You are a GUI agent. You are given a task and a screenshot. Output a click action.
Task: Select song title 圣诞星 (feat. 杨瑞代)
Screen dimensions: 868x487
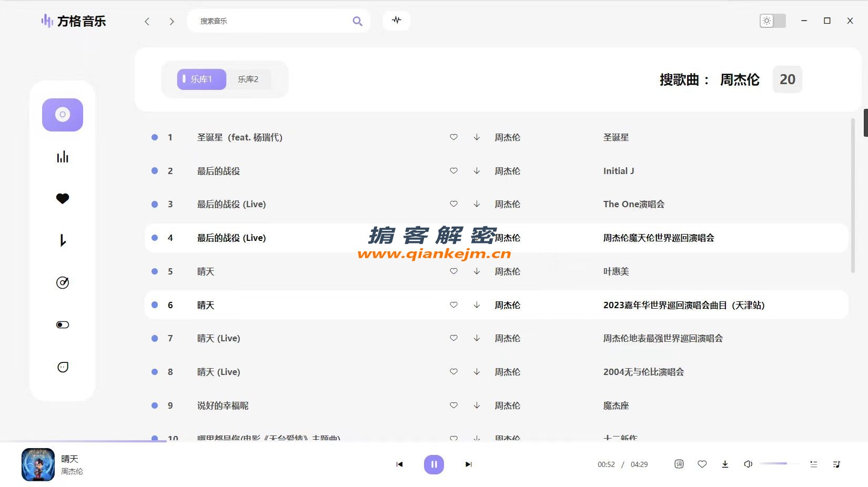pyautogui.click(x=240, y=137)
